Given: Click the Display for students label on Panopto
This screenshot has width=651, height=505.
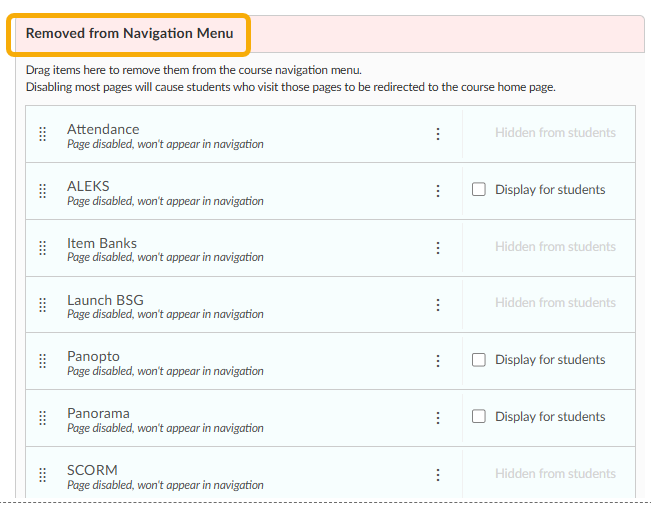Looking at the screenshot, I should click(x=550, y=360).
